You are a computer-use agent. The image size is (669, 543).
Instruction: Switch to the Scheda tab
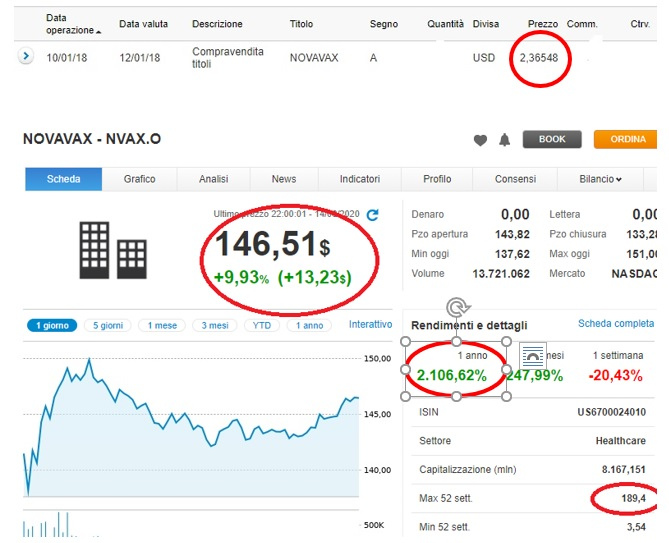64,179
